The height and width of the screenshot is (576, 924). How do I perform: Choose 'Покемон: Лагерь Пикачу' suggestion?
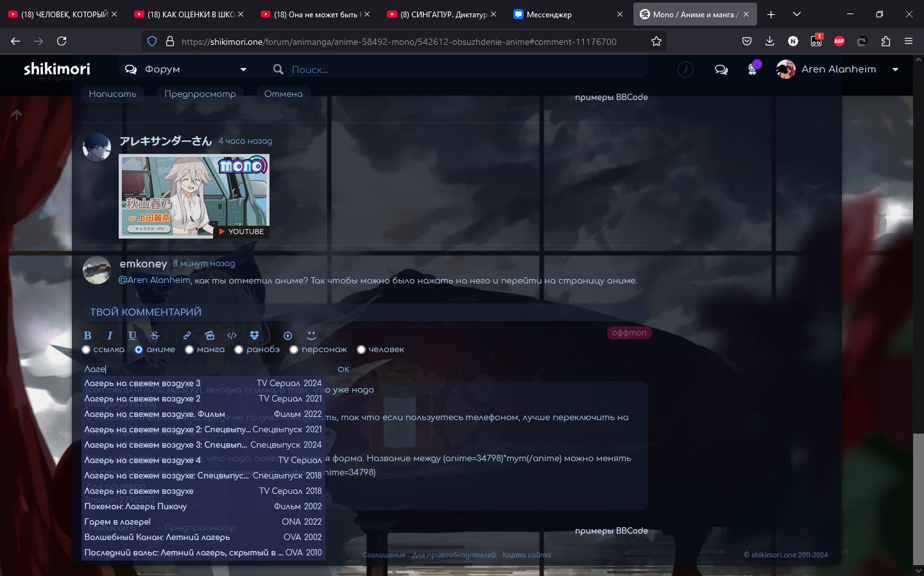pos(203,507)
